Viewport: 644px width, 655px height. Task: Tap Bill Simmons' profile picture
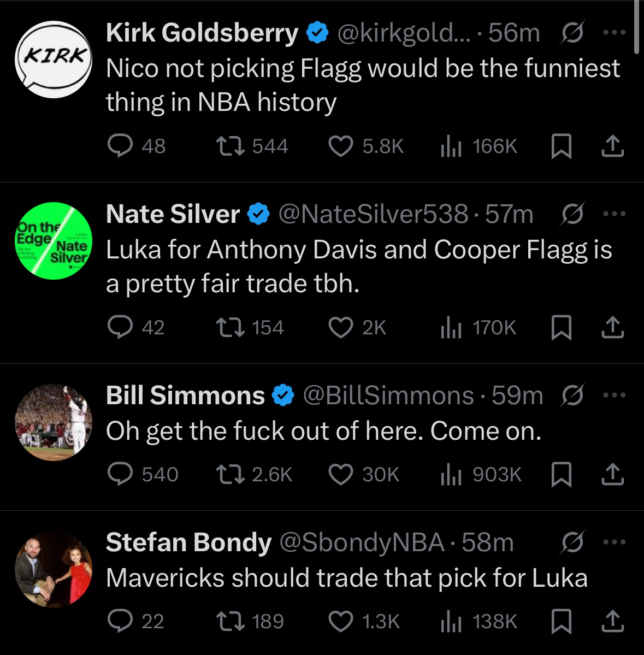pyautogui.click(x=53, y=422)
